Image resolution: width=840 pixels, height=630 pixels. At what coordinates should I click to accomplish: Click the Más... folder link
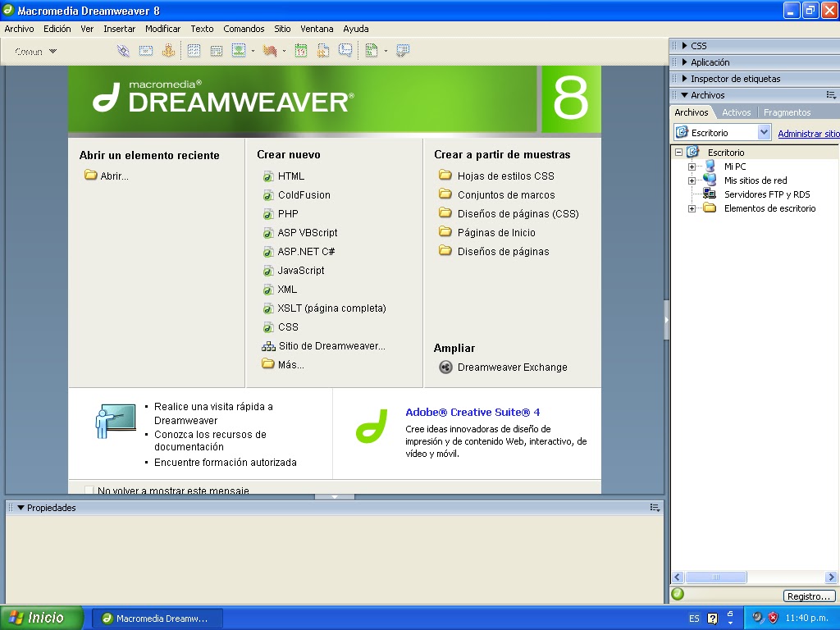click(283, 365)
